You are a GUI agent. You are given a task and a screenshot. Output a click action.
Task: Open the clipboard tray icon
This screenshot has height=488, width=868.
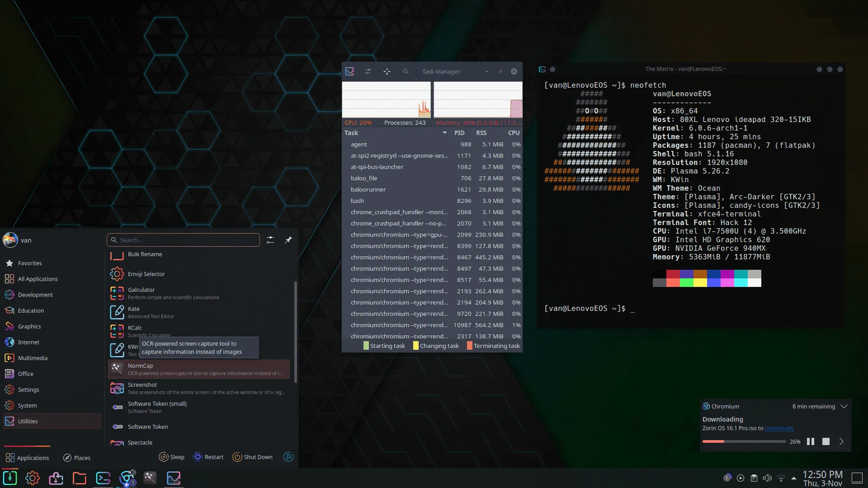tap(754, 478)
